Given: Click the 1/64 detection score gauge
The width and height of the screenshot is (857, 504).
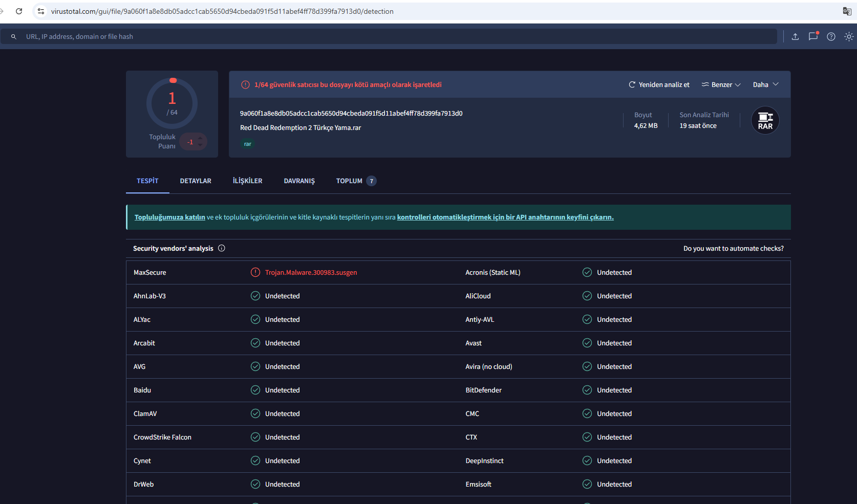Looking at the screenshot, I should point(172,104).
